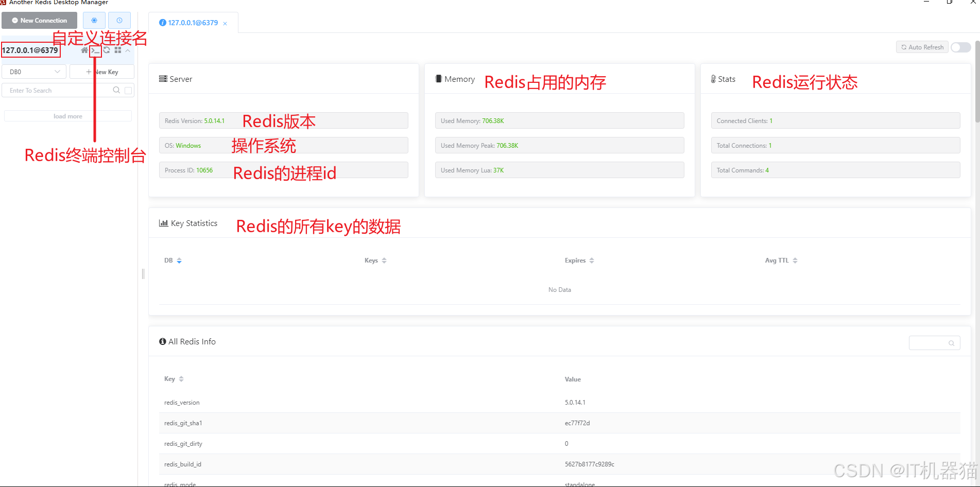Click the Stats thermometer icon
This screenshot has width=980, height=487.
[714, 79]
